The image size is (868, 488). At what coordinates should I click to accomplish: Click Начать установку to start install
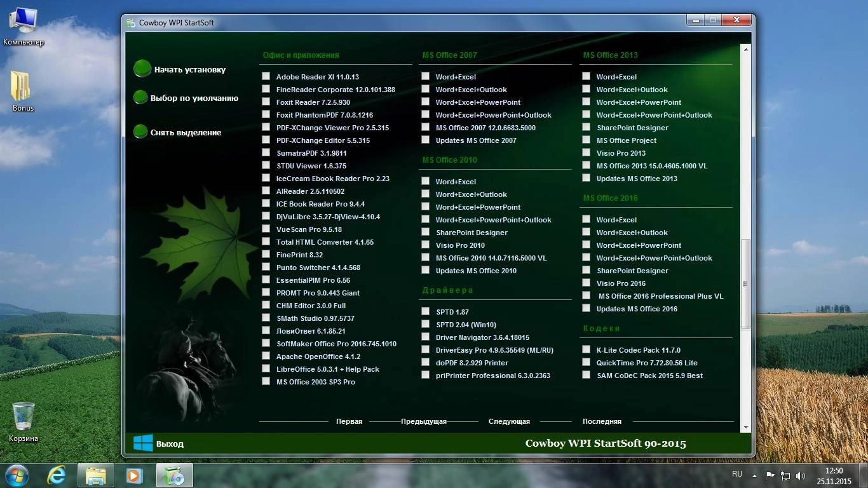coord(190,70)
